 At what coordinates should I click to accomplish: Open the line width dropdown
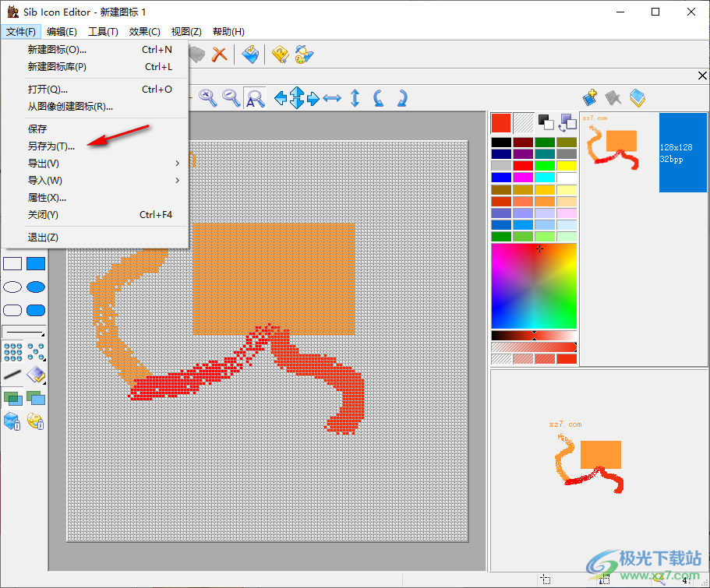(x=24, y=333)
